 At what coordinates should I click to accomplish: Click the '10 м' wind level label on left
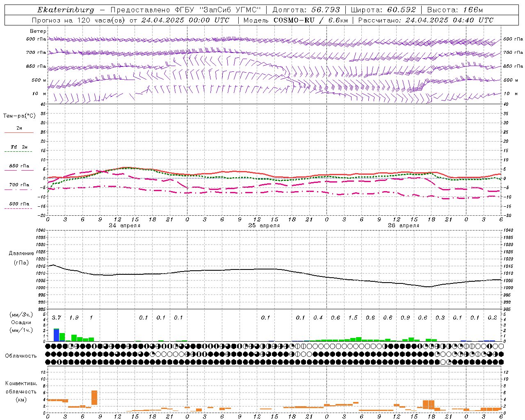tap(39, 94)
